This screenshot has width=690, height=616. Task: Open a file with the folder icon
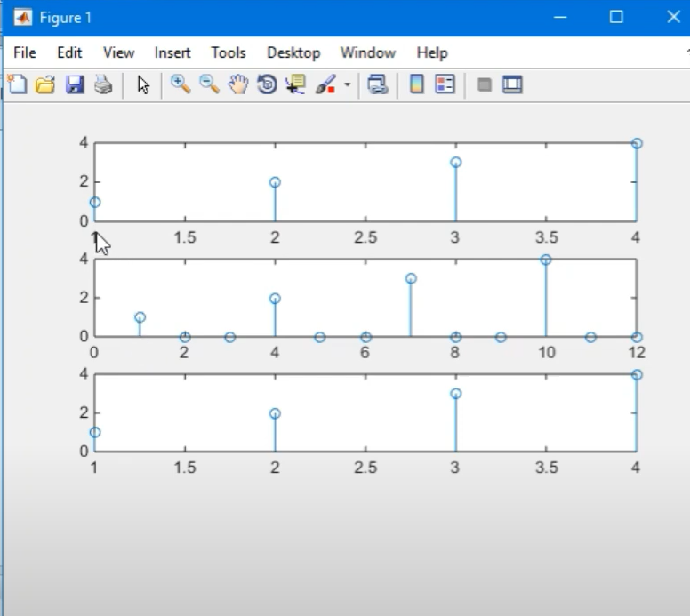[45, 84]
